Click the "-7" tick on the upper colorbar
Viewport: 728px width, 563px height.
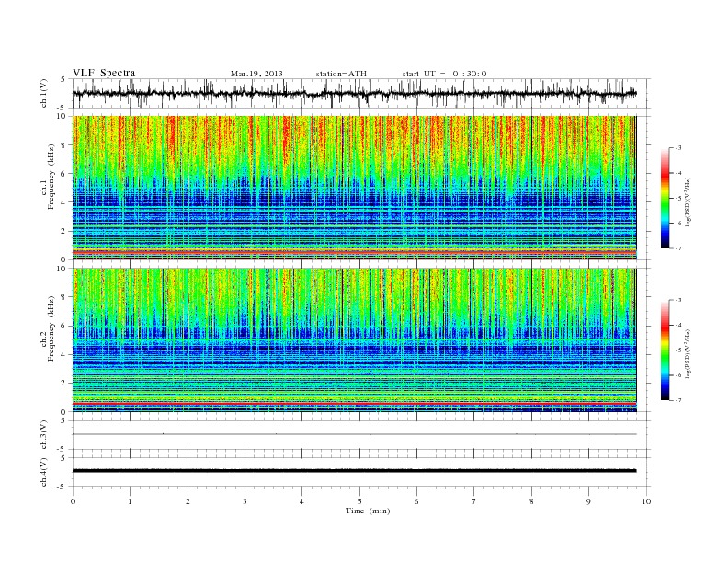[x=677, y=248]
